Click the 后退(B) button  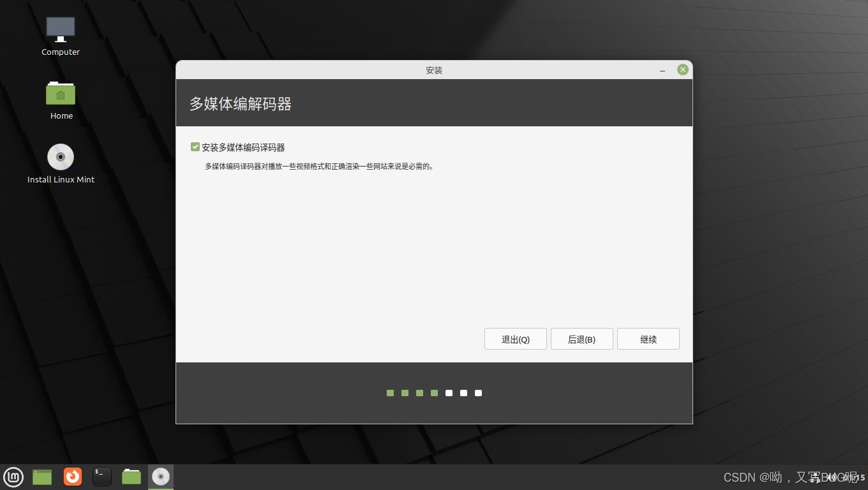point(582,339)
